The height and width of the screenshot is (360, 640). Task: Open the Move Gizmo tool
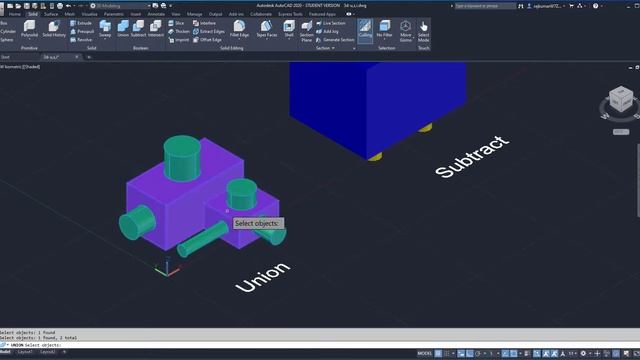405,31
